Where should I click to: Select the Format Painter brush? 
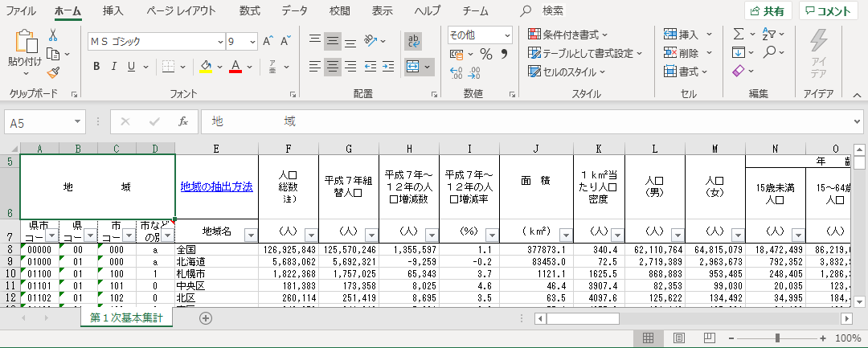pos(53,72)
